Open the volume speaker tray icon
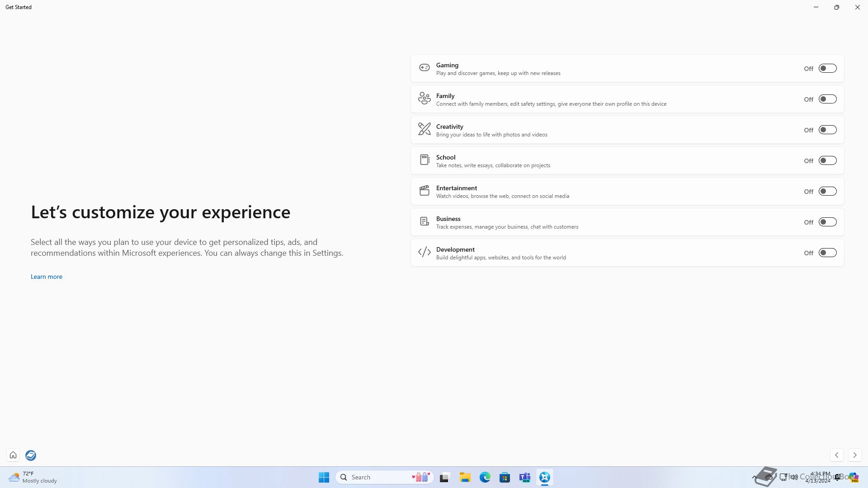This screenshot has width=868, height=488. pyautogui.click(x=794, y=477)
